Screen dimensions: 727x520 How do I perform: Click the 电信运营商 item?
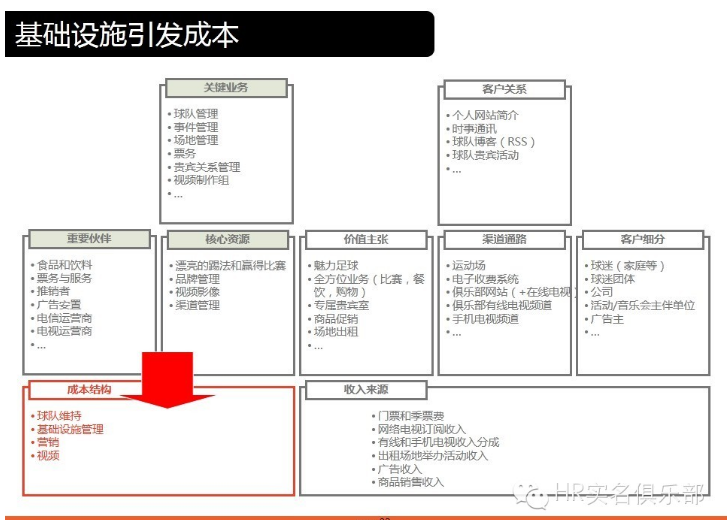point(64,318)
